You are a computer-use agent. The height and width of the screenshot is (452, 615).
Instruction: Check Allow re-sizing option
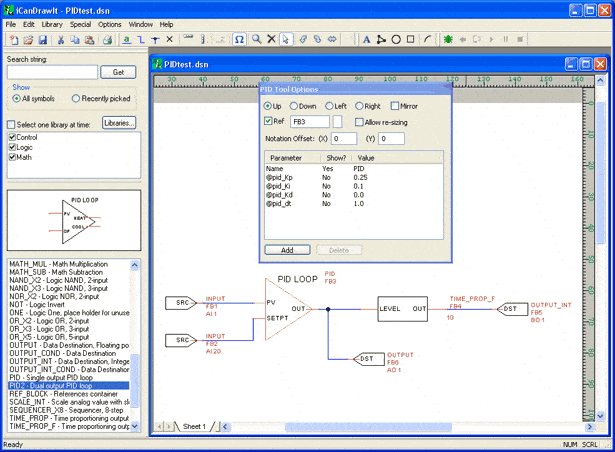point(357,121)
